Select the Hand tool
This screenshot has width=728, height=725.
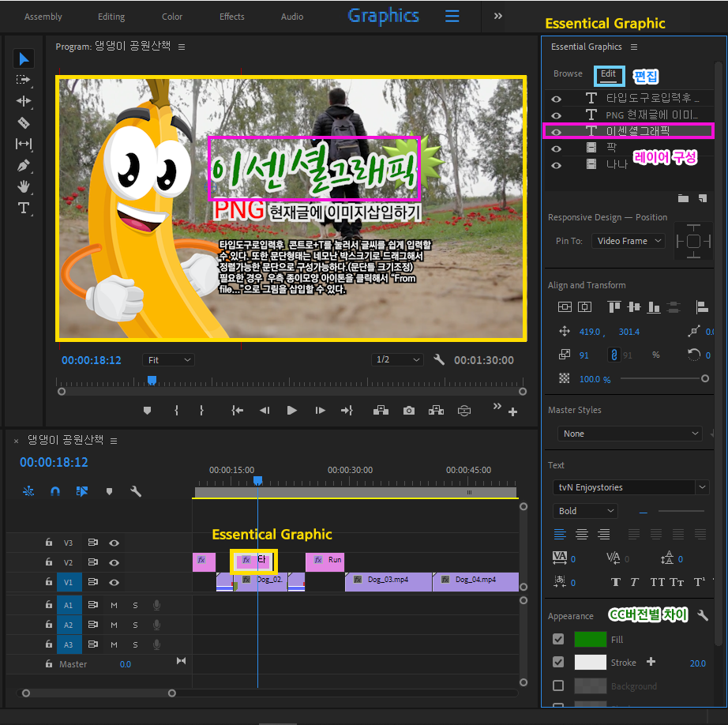pos(23,186)
